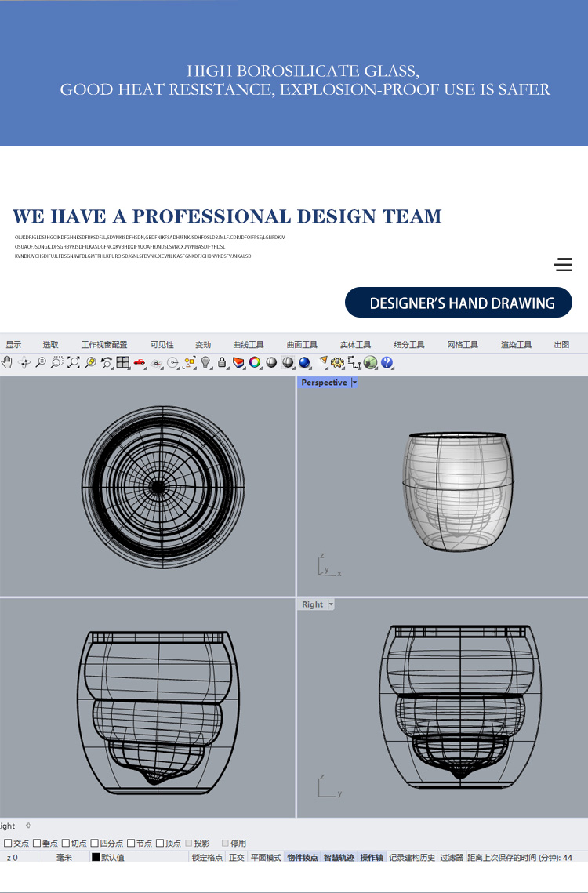588x893 pixels.
Task: Open the 曲线工具 tab
Action: (249, 344)
